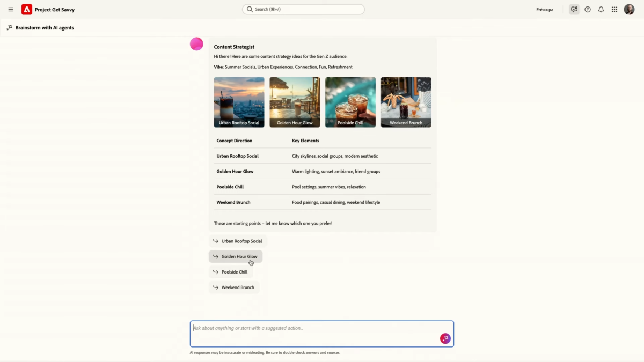Click the Brainstorm with AI agents sparkle icon
644x362 pixels.
(x=10, y=27)
